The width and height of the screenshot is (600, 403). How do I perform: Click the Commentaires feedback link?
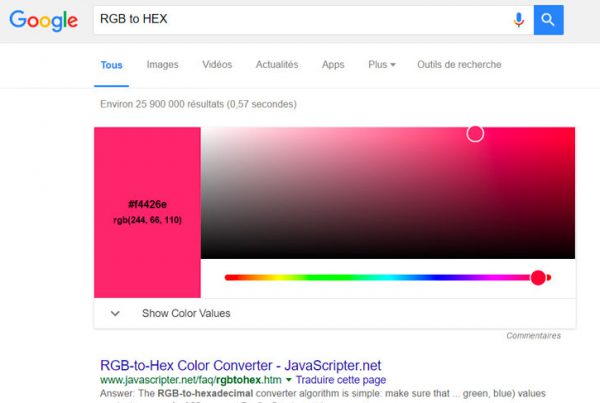pos(533,336)
